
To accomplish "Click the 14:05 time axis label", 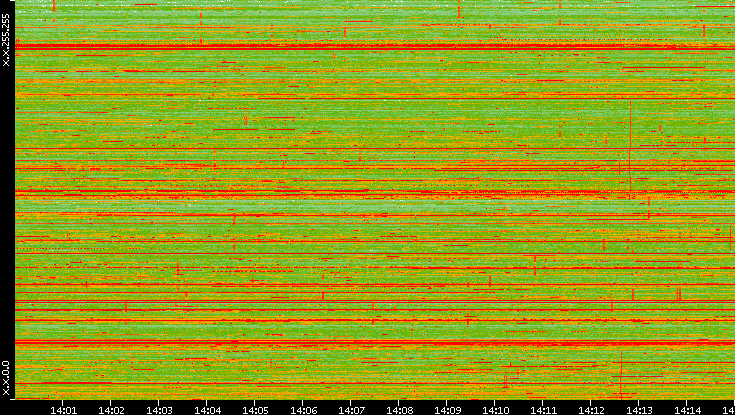I will (x=255, y=410).
